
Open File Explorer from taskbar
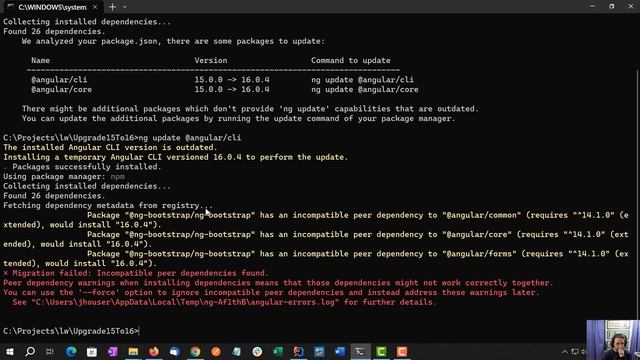(133, 351)
